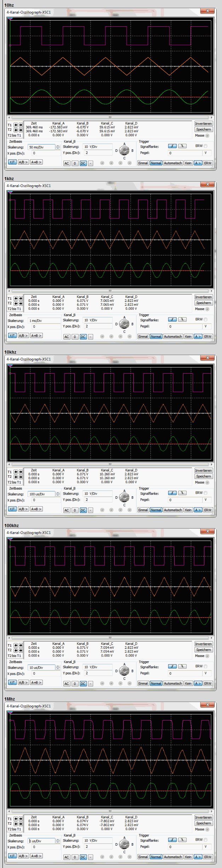Click Invertieren in the 1khz oscilloscope
222x868 pixels.
pos(203,297)
